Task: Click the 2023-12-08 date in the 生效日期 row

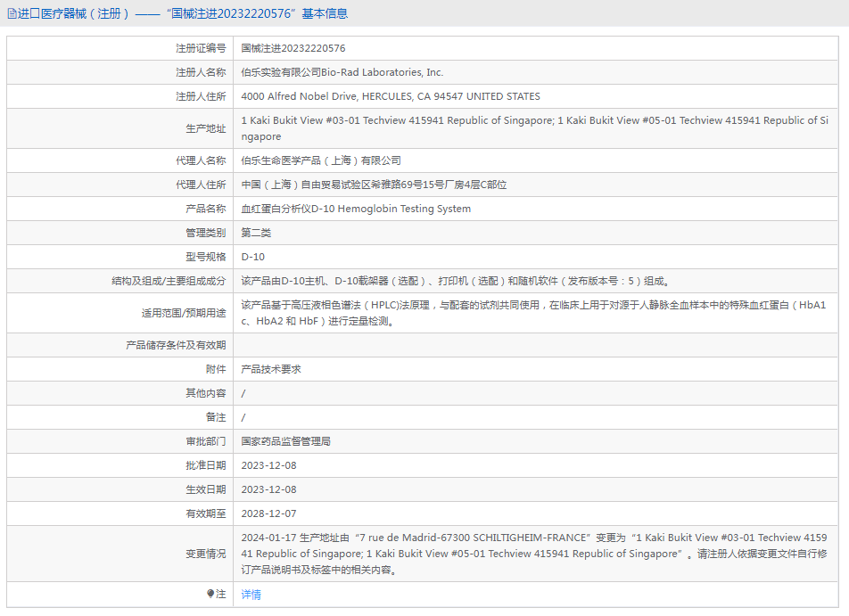Action: click(x=268, y=489)
